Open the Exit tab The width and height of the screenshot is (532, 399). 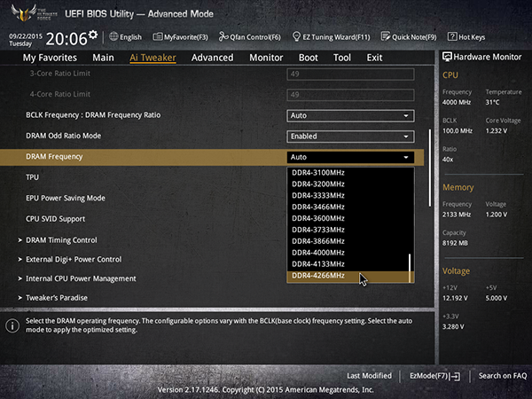(374, 58)
